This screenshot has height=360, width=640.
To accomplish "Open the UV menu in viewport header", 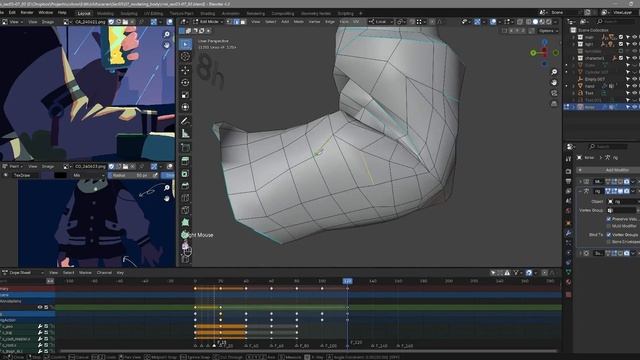I will (356, 22).
